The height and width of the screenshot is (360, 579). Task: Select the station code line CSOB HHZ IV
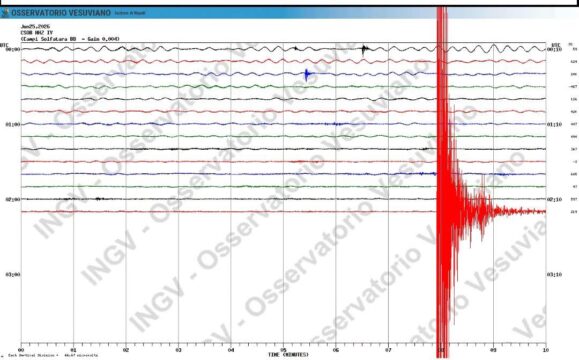pyautogui.click(x=37, y=32)
